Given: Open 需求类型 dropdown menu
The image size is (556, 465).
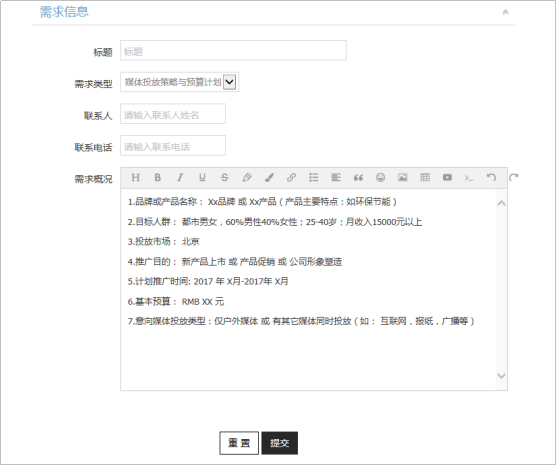Looking at the screenshot, I should pyautogui.click(x=229, y=82).
